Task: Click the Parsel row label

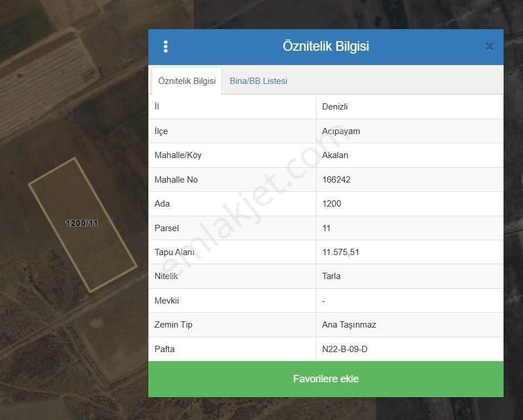Action: click(x=167, y=228)
